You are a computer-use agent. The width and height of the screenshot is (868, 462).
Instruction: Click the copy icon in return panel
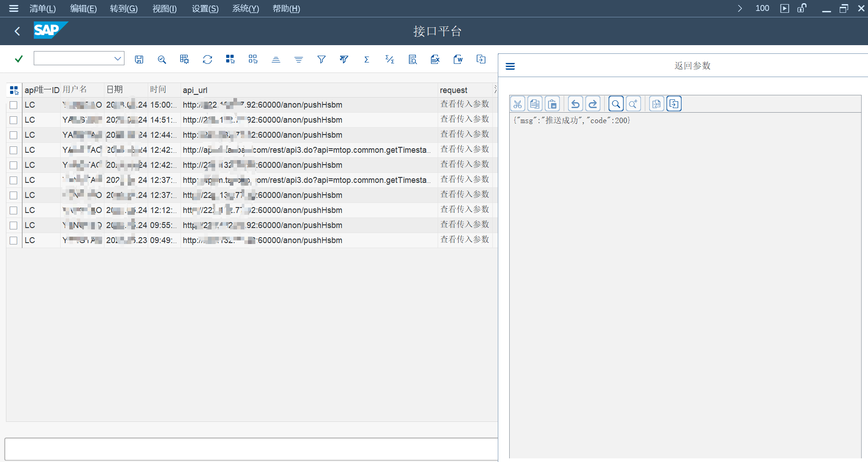click(x=535, y=104)
